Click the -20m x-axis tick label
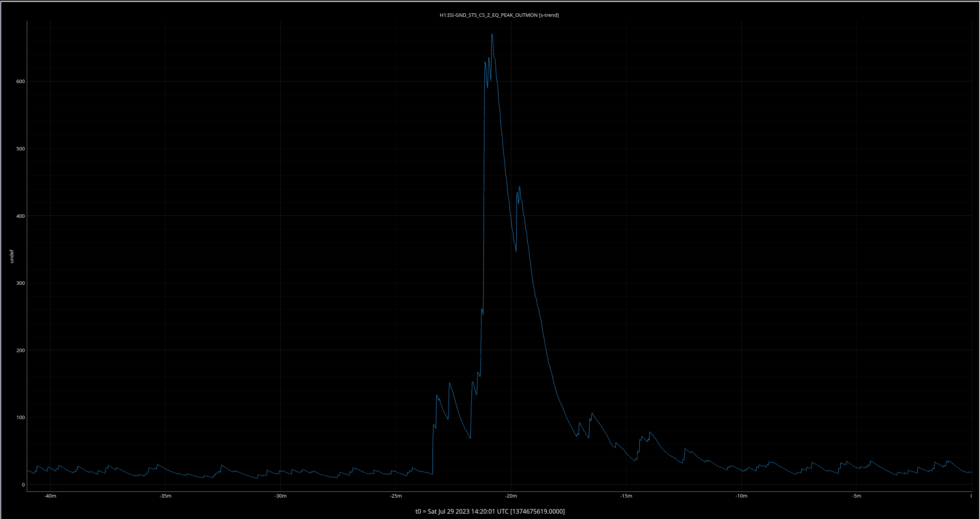The width and height of the screenshot is (980, 519). click(x=511, y=496)
